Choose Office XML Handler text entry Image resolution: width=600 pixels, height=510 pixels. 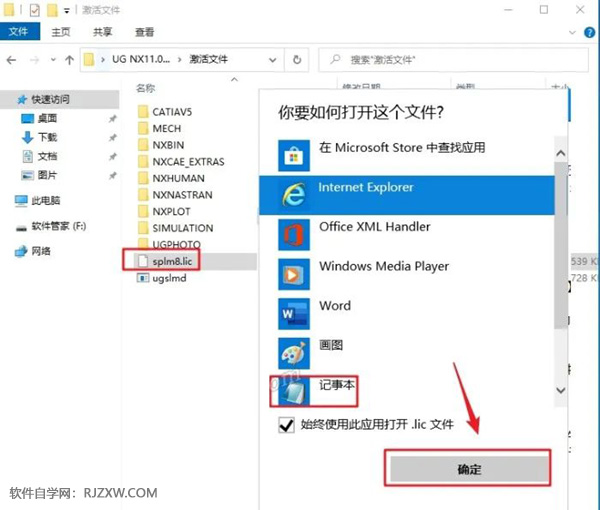[375, 226]
